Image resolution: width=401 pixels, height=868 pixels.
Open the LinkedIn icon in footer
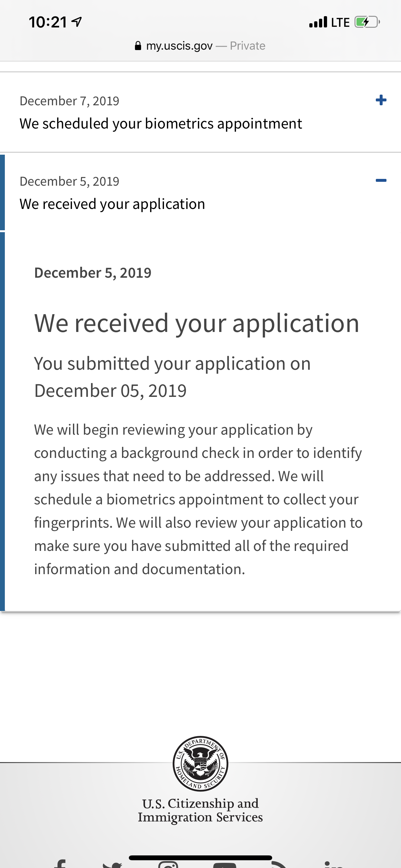(x=334, y=864)
